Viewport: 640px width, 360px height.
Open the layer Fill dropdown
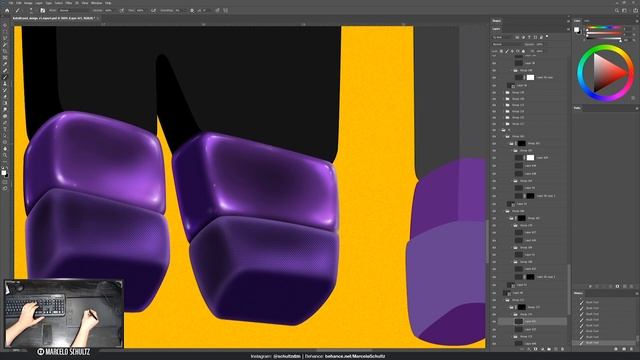coord(540,51)
